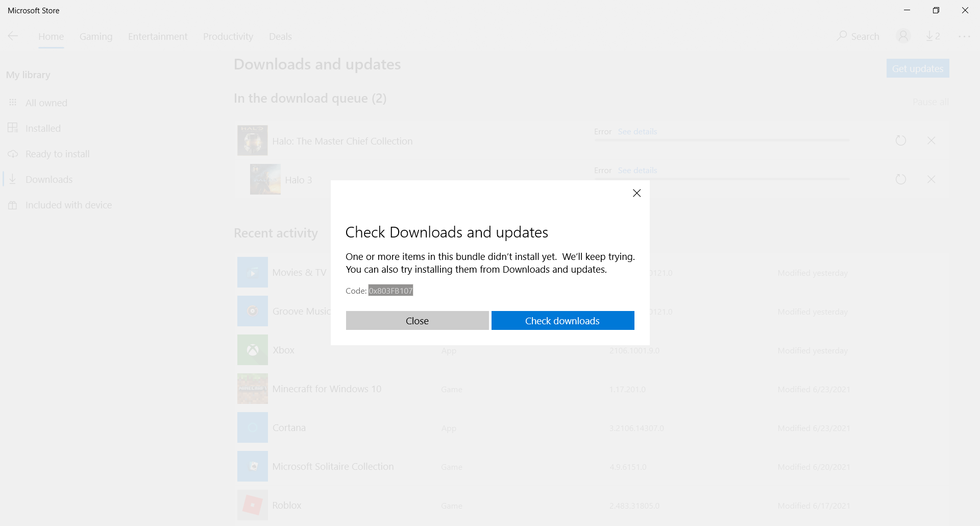Open the user account profile icon
The height and width of the screenshot is (526, 980).
(903, 36)
